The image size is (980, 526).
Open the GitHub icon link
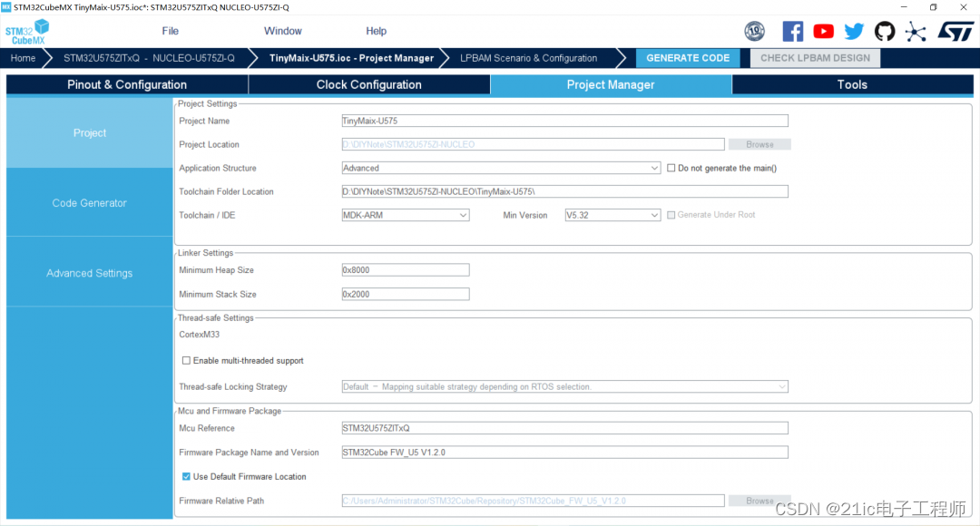pyautogui.click(x=885, y=31)
